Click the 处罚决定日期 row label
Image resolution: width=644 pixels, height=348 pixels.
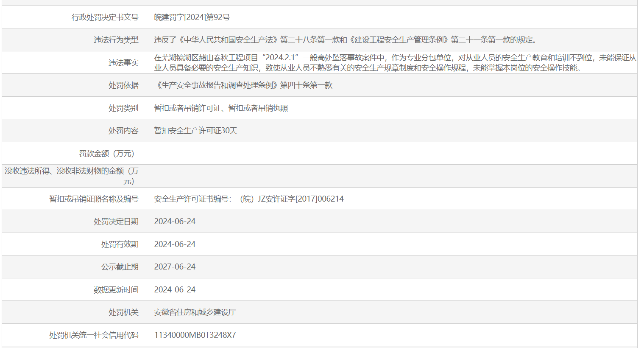116,222
